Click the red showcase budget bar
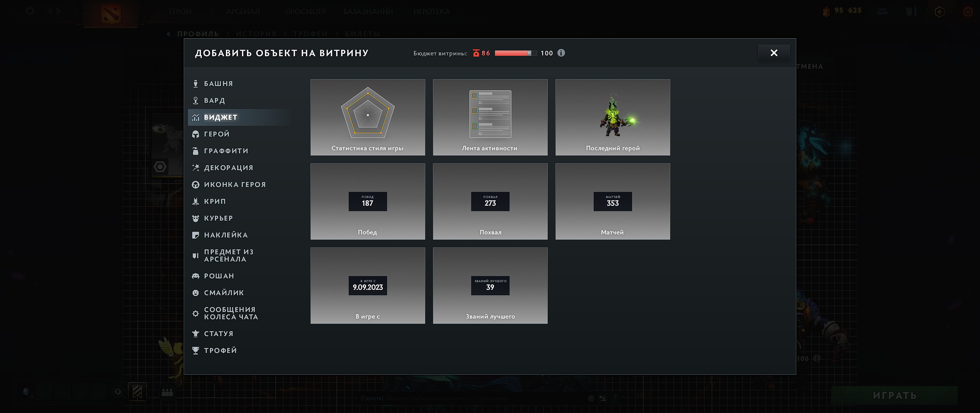The image size is (980, 413). (516, 53)
